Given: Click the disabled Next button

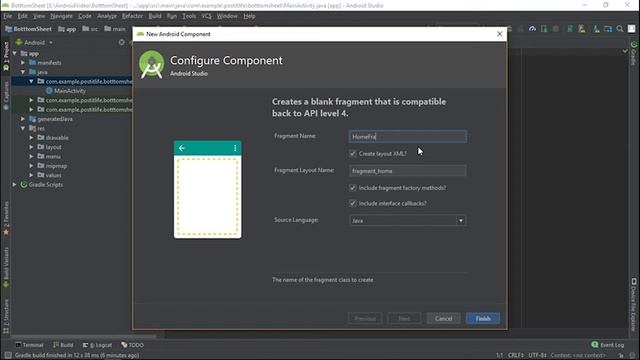Looking at the screenshot, I should click(404, 318).
